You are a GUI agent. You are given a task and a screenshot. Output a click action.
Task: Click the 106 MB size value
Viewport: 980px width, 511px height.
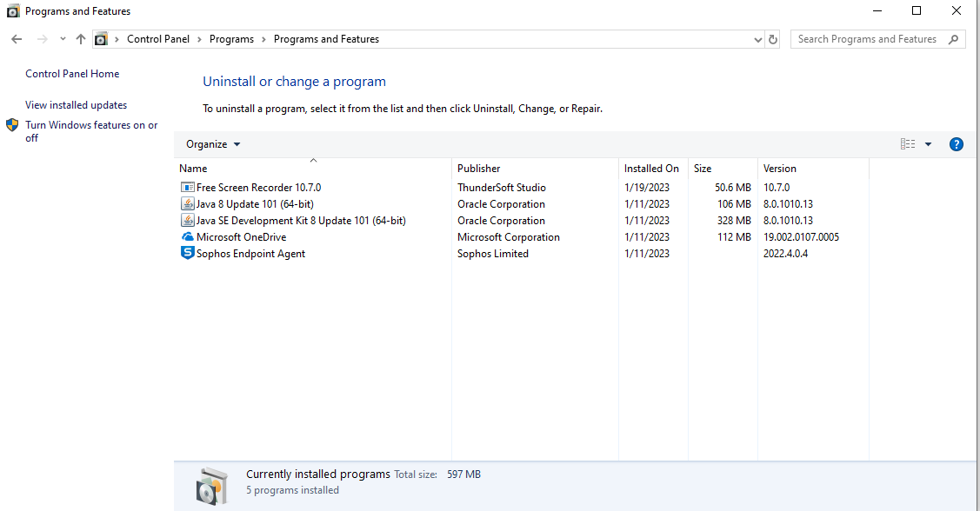734,203
